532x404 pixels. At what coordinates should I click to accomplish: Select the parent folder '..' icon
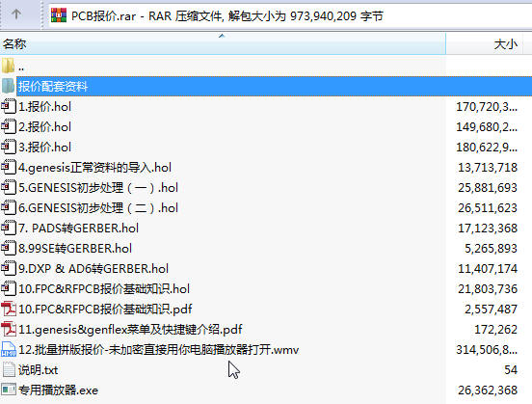(x=8, y=66)
